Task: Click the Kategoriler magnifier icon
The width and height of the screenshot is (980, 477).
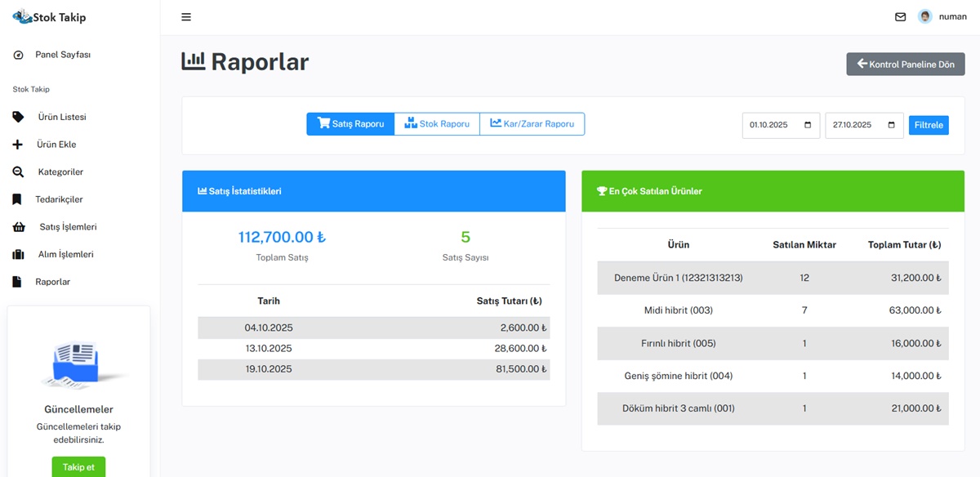Action: (x=18, y=172)
